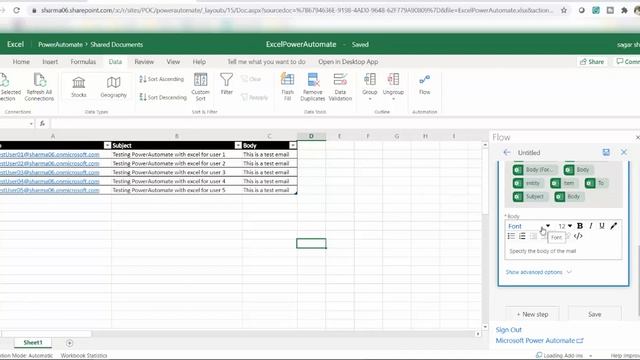Open the View ribbon tab
This screenshot has width=640, height=360.
tap(173, 62)
